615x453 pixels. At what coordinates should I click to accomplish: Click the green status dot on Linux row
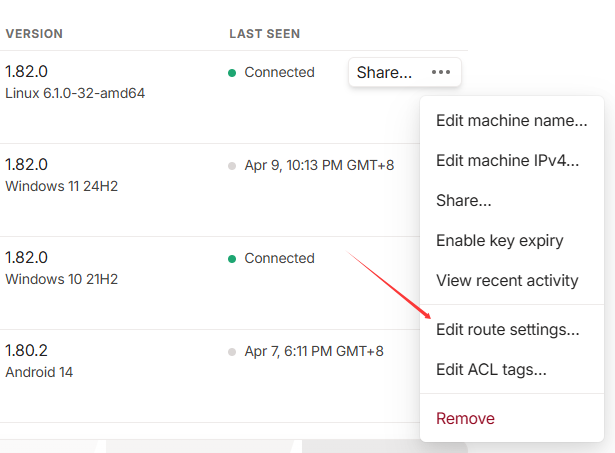coord(232,73)
